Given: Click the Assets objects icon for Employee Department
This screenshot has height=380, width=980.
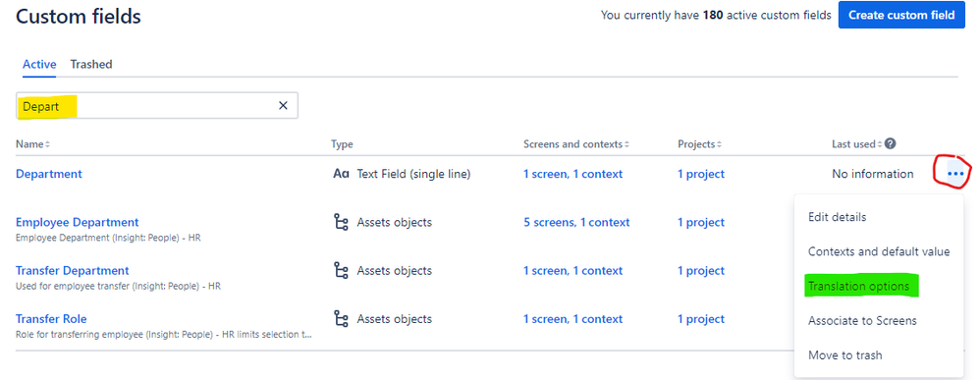Looking at the screenshot, I should (x=342, y=223).
